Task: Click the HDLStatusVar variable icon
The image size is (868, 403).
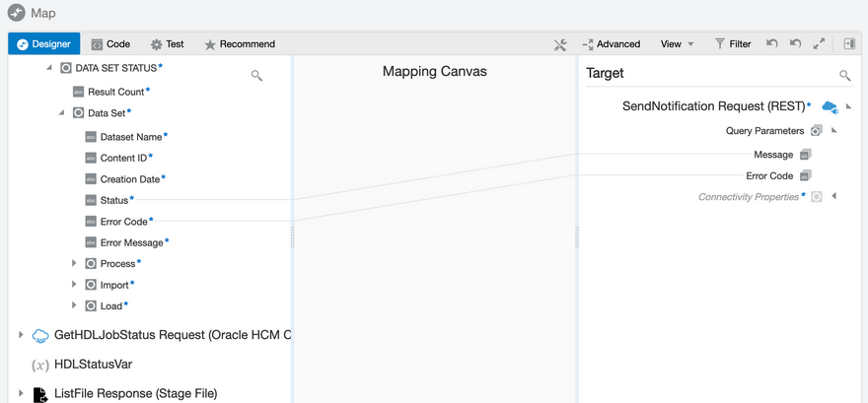Action: [40, 365]
